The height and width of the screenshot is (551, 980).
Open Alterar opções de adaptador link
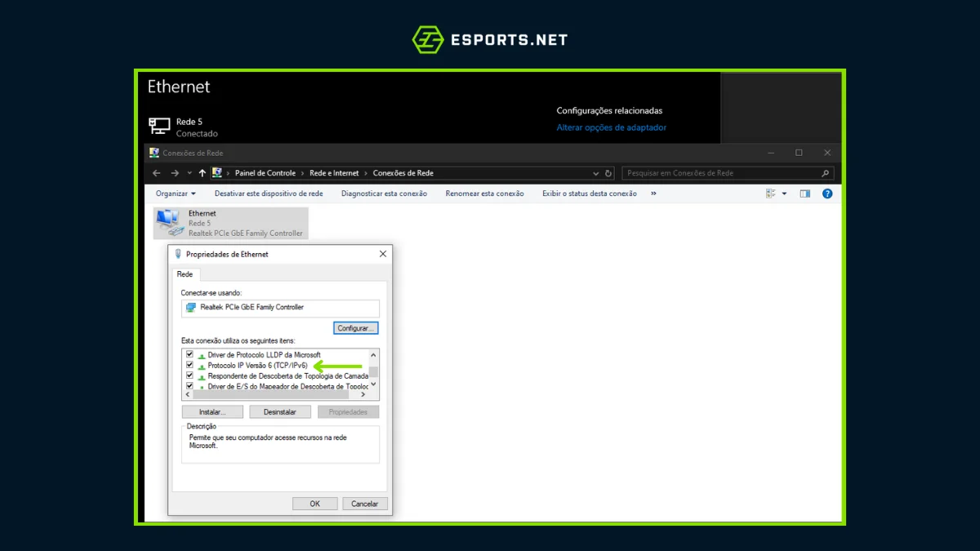[611, 127]
